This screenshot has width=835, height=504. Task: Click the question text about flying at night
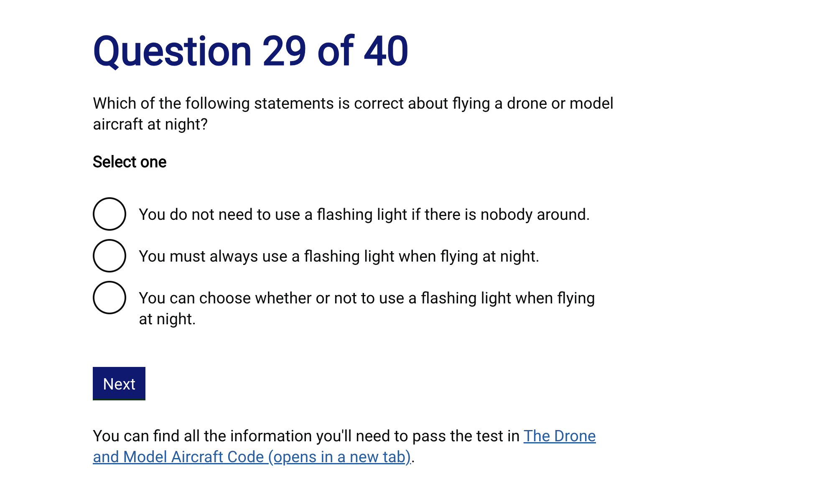pos(353,103)
